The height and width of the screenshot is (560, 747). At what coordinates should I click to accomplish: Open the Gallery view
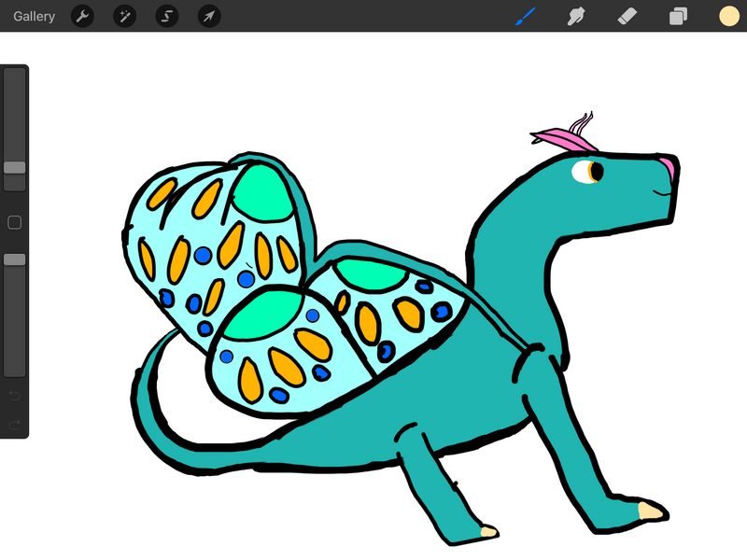coord(34,16)
